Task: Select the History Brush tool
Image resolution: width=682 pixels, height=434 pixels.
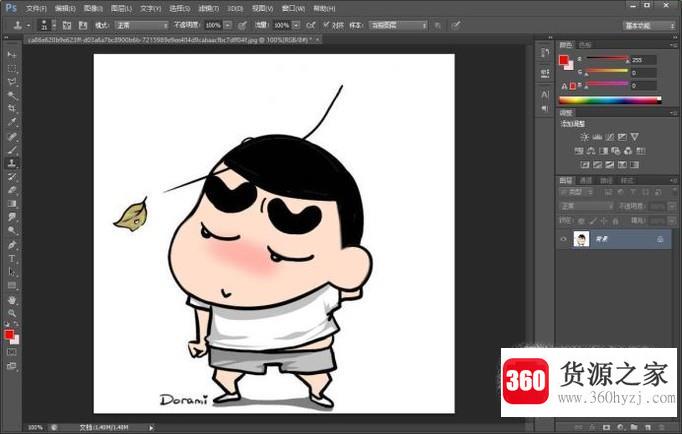Action: click(x=12, y=177)
